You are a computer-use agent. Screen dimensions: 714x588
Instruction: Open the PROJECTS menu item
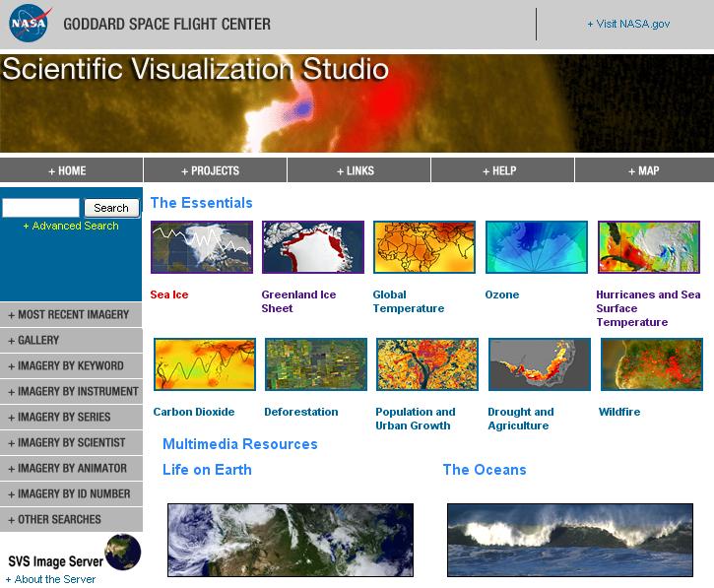(215, 170)
